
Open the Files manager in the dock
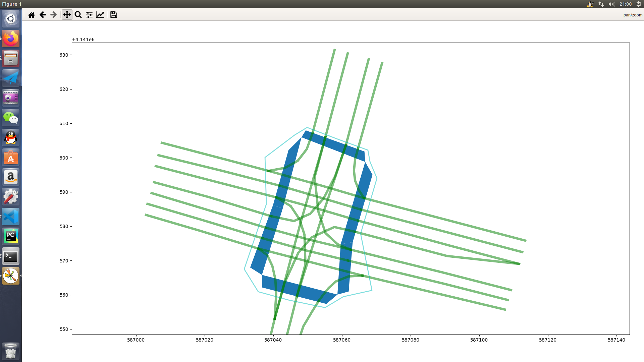point(11,58)
